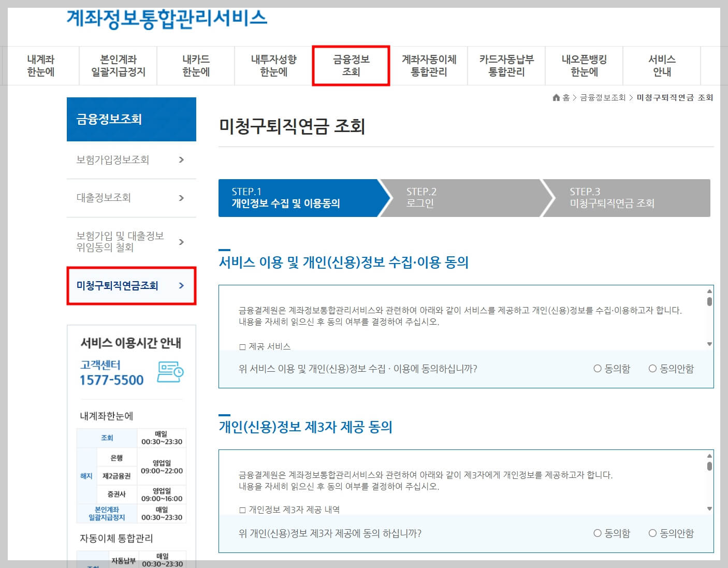
Task: Open the 카드자동납부 통합관리 menu
Action: click(x=506, y=66)
